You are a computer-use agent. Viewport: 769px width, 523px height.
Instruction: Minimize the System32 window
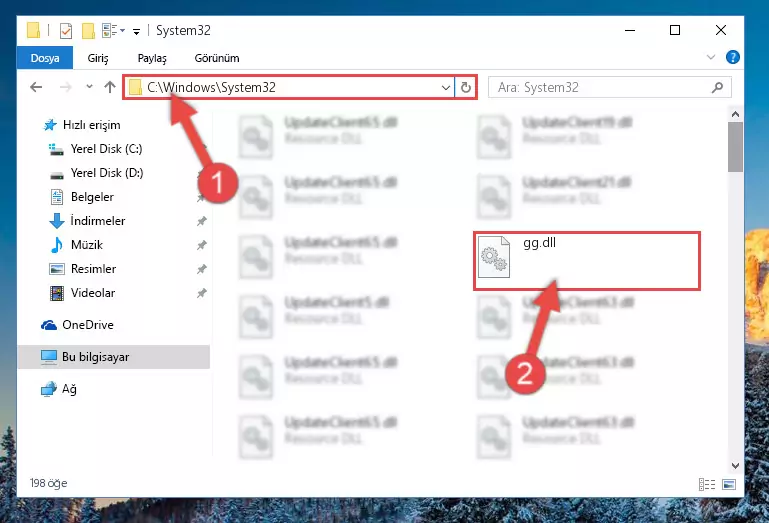tap(630, 30)
